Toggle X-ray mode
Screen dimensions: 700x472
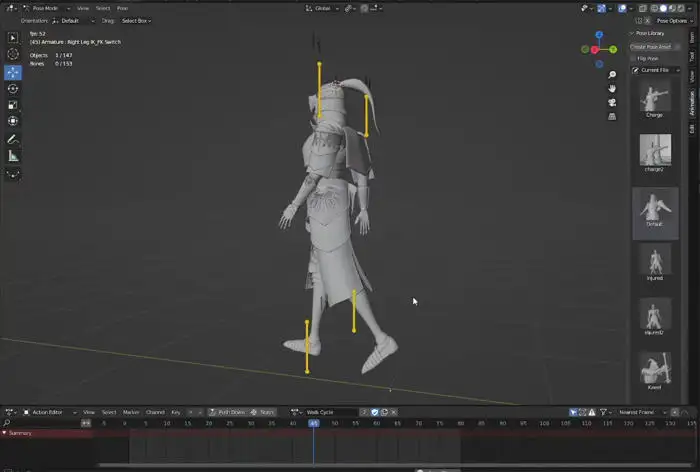642,8
